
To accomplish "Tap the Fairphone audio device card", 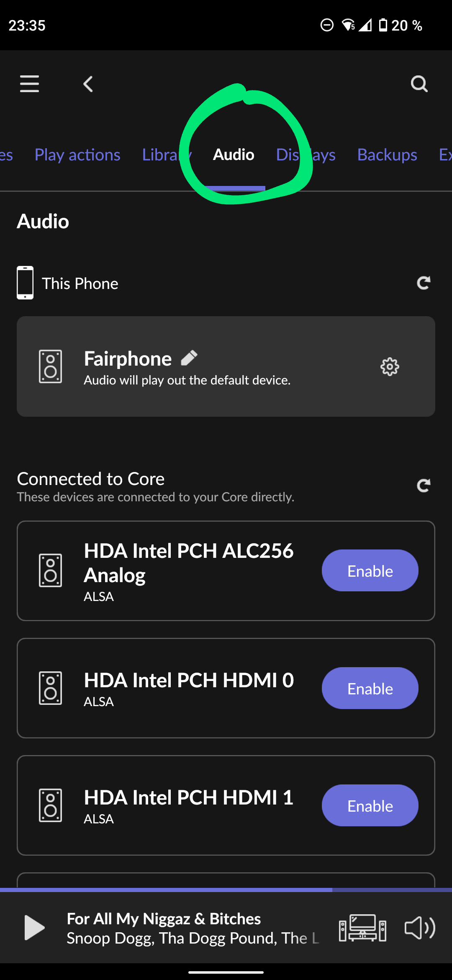I will pos(226,366).
